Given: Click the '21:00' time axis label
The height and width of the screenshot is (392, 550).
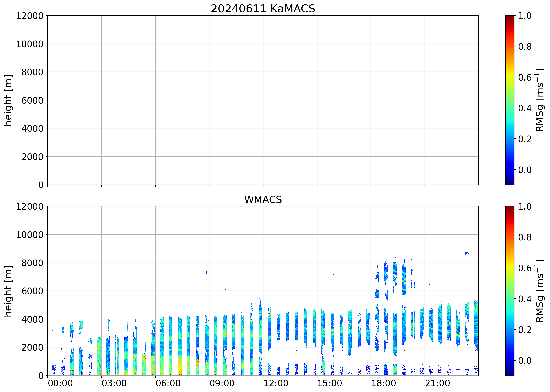Looking at the screenshot, I should pyautogui.click(x=437, y=383).
